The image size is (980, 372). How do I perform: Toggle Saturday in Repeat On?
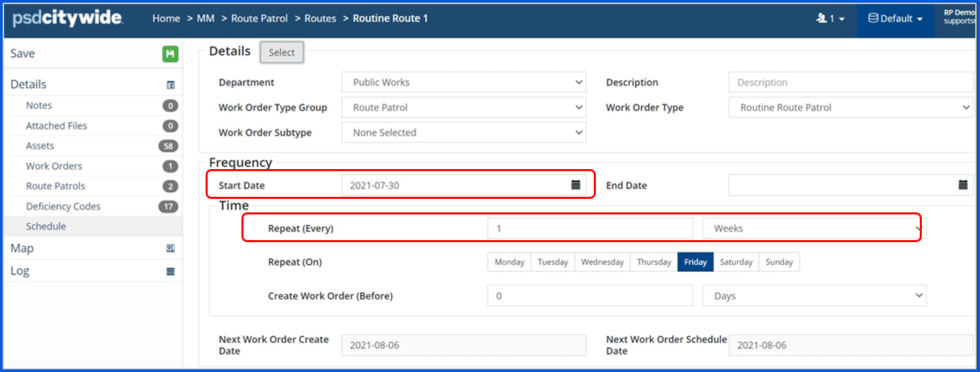[x=736, y=262]
